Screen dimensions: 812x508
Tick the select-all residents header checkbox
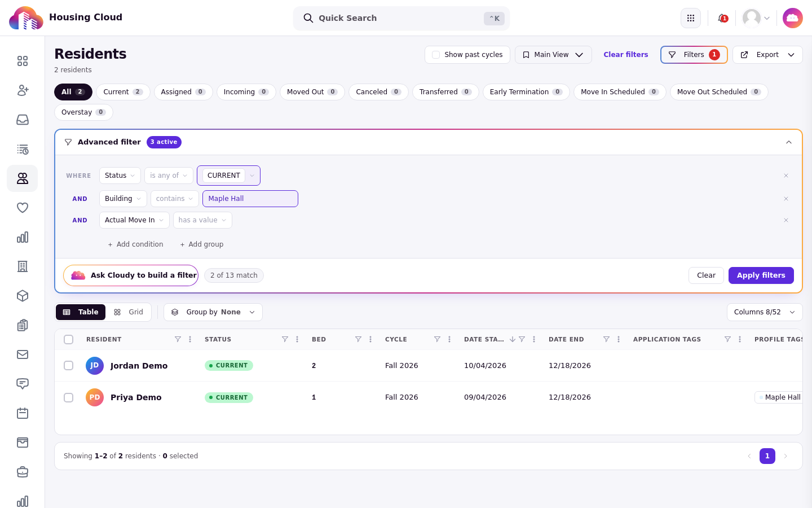pyautogui.click(x=69, y=339)
